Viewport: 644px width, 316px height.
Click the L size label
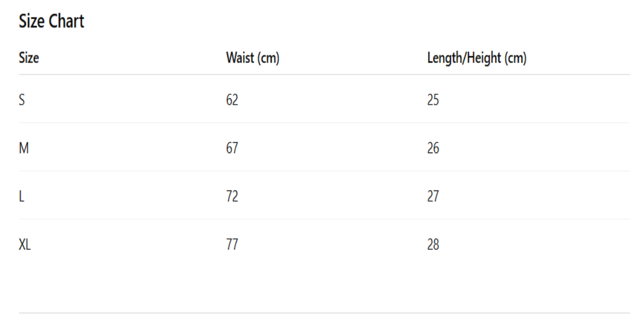coord(21,197)
